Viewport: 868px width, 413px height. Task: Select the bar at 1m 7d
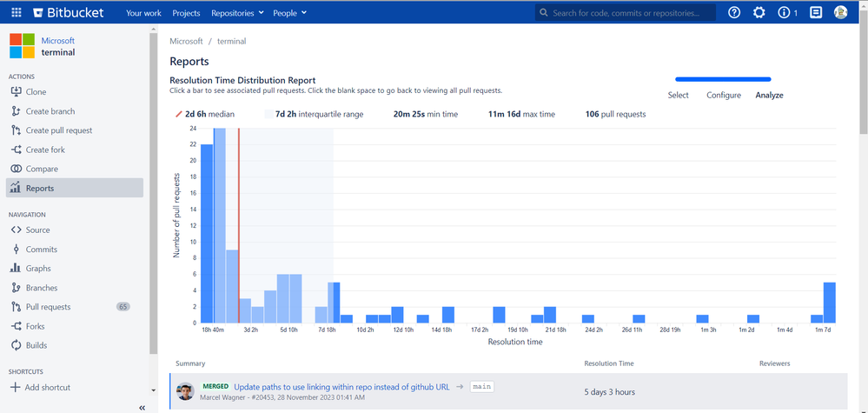(x=829, y=303)
